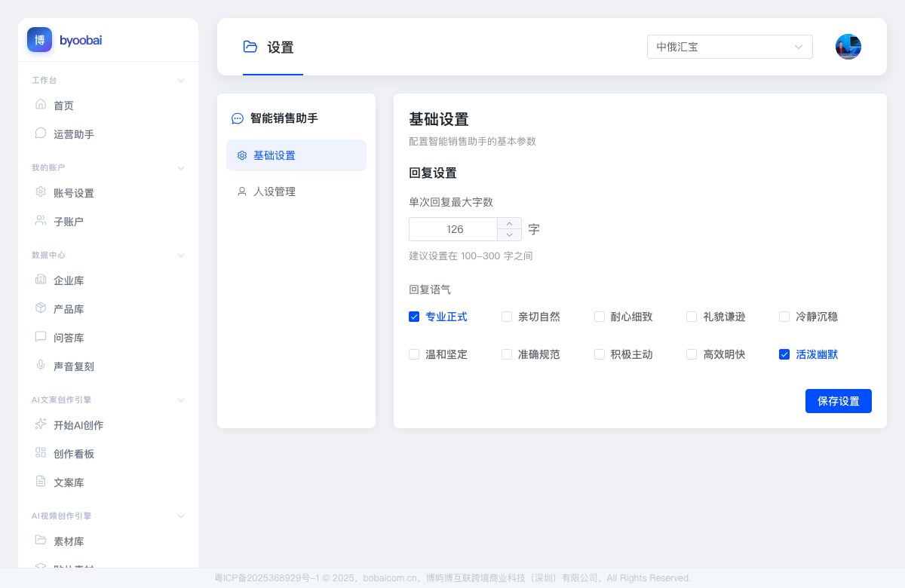Collapse the AI视频创作引擎 sidebar section
This screenshot has width=905, height=588.
[x=181, y=516]
